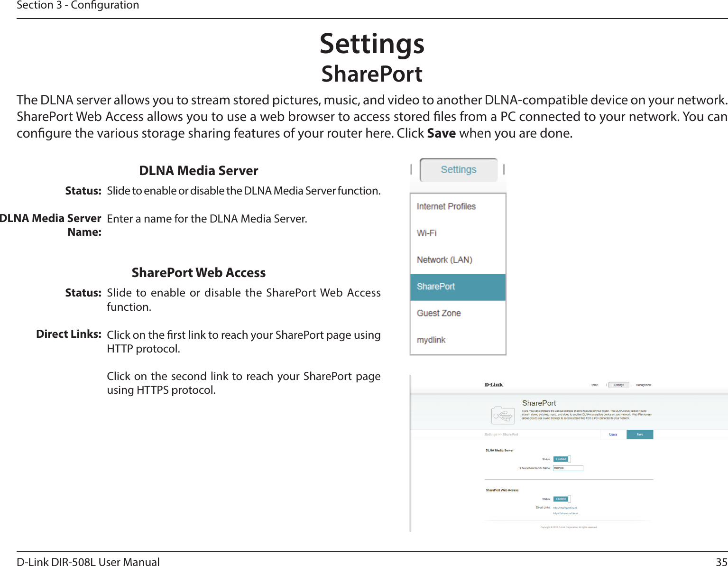Go to Home in router top navigation
728x566 pixels.
594,385
